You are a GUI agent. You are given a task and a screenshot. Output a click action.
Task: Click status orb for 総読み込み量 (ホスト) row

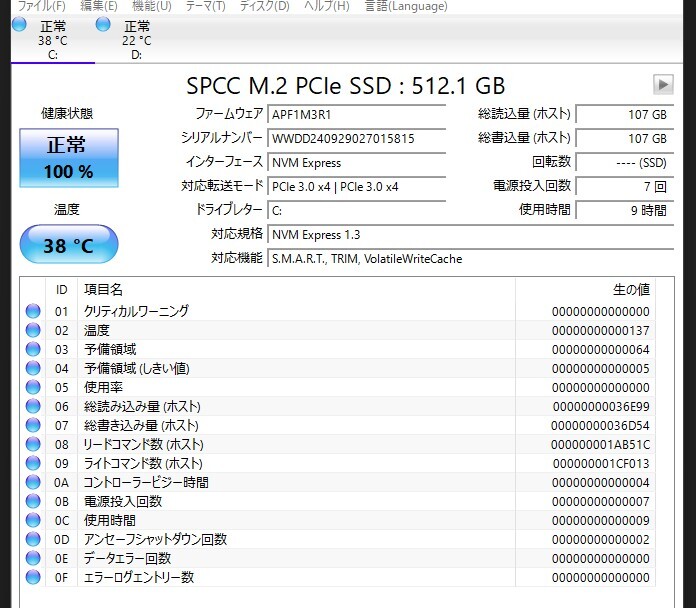pyautogui.click(x=33, y=406)
